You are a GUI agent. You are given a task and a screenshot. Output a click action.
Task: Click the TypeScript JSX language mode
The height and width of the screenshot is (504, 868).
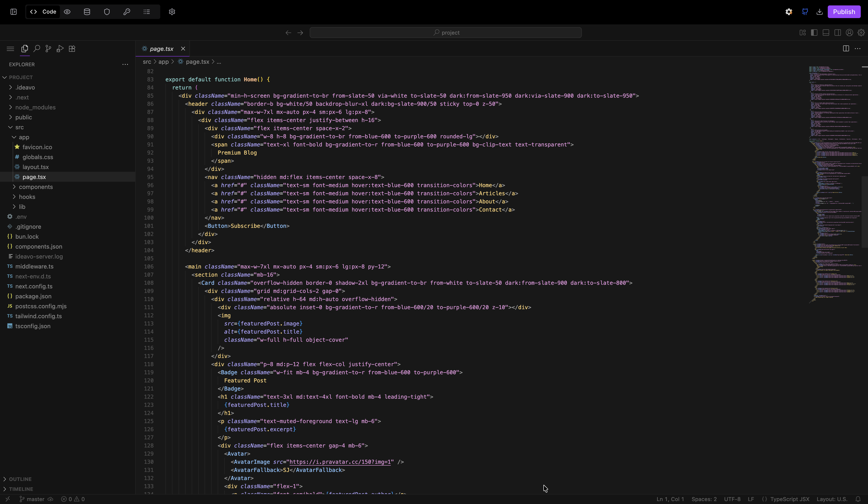point(790,499)
